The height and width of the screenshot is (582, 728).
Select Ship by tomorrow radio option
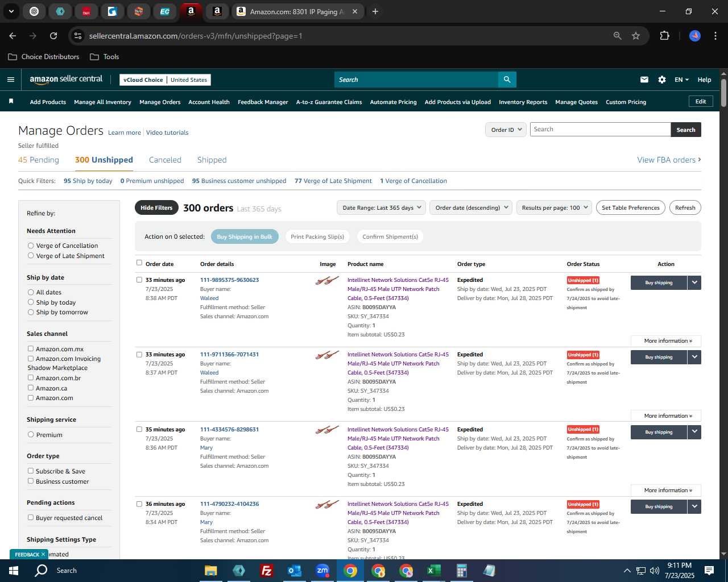pyautogui.click(x=31, y=312)
